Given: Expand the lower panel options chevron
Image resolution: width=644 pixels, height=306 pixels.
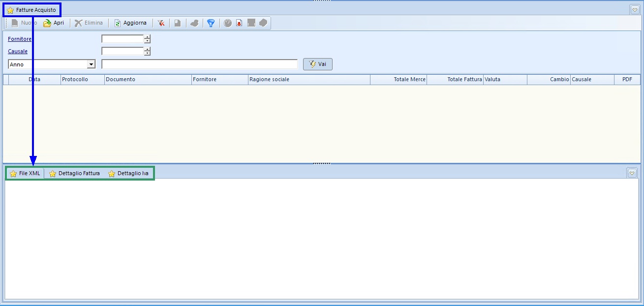Looking at the screenshot, I should 632,173.
